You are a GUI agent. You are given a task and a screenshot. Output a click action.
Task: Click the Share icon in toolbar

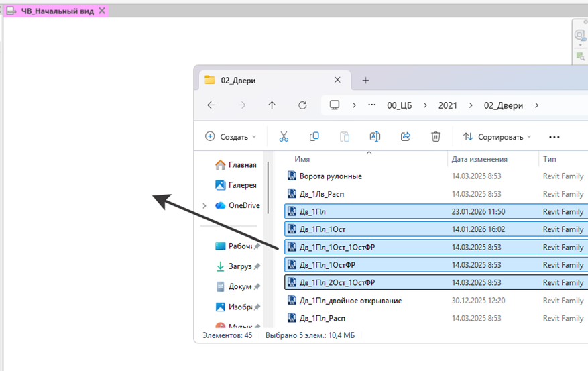[x=405, y=136]
